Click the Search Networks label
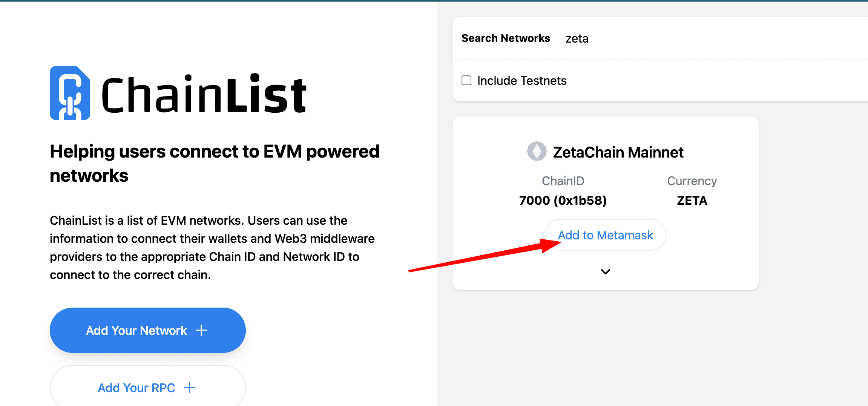Viewport: 868px width, 406px height. pos(506,38)
